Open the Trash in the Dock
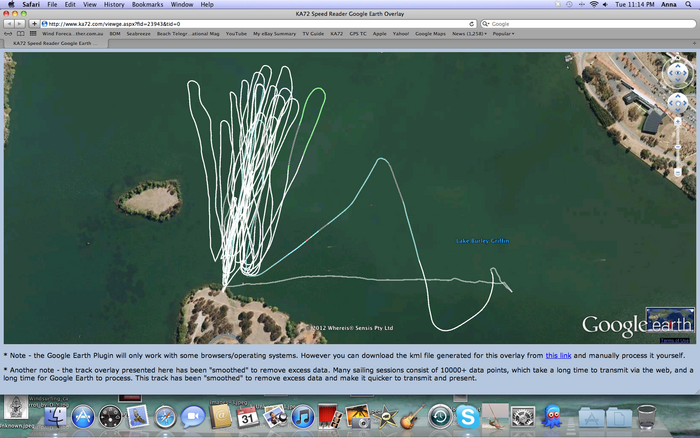 [x=647, y=416]
